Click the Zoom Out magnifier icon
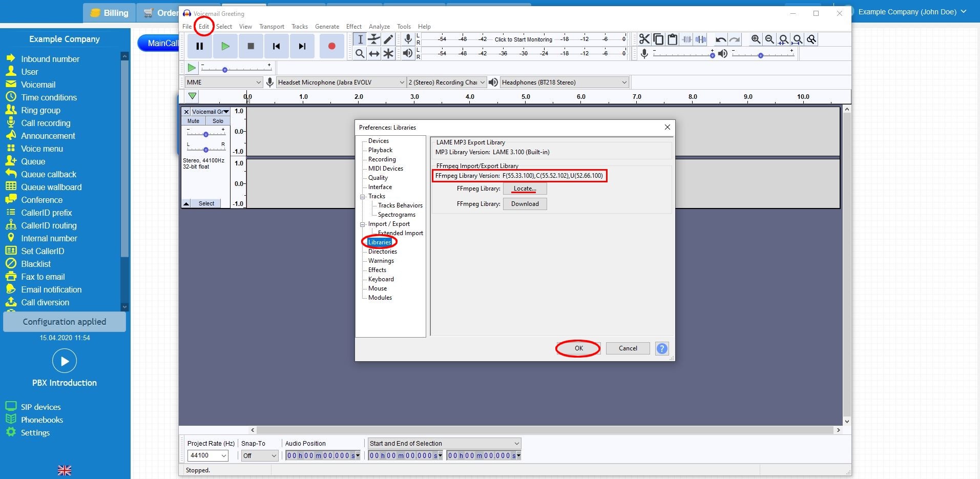The height and width of the screenshot is (479, 980). (769, 39)
